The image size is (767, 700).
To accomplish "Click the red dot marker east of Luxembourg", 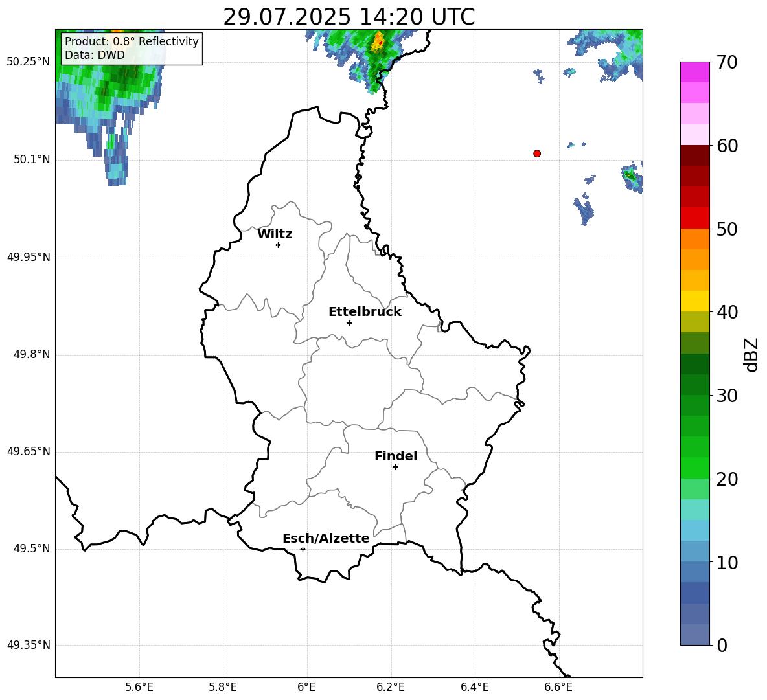I will 537,153.
